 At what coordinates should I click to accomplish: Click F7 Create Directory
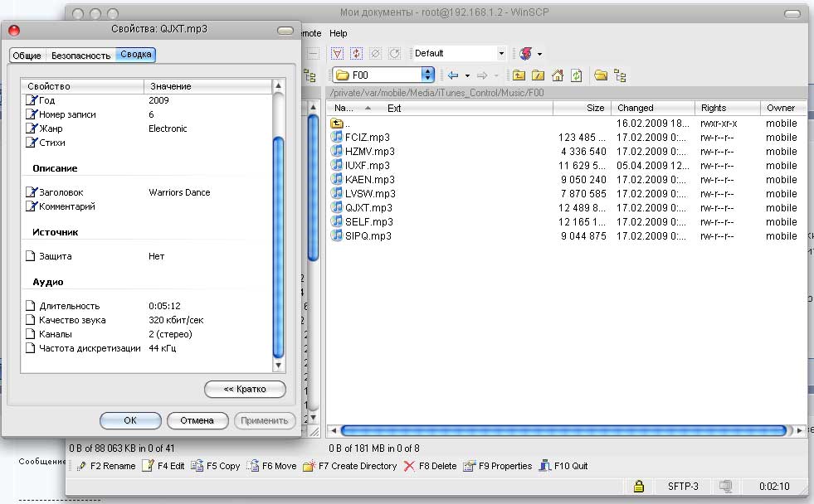350,466
